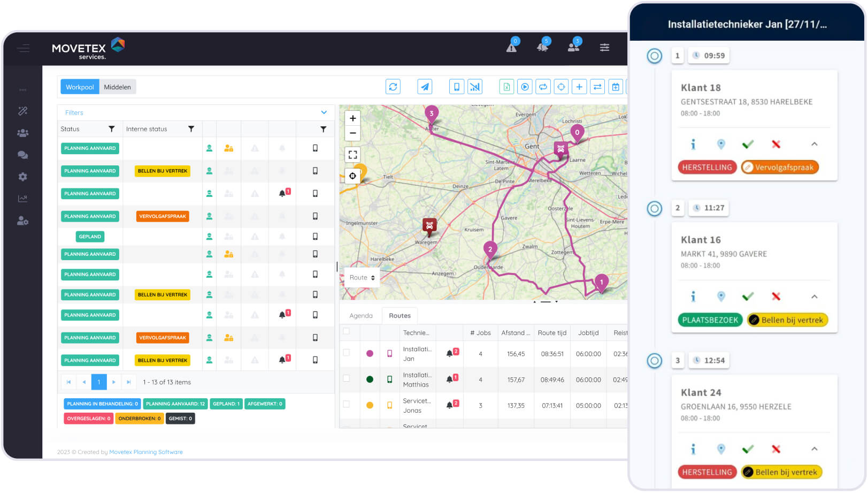Click location pin icon for Klant 16
This screenshot has width=868, height=493.
click(721, 297)
